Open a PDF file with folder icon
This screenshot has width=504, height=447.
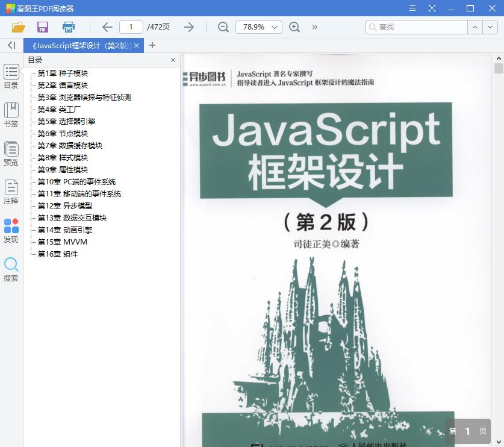tap(18, 27)
